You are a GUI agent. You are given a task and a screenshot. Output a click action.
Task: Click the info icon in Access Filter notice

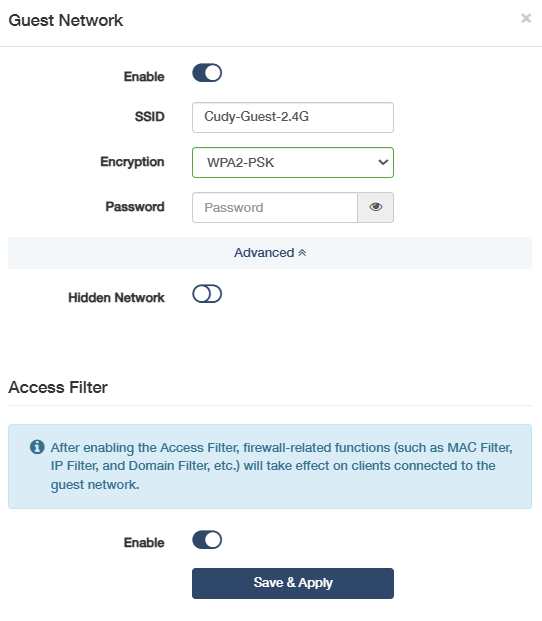[37, 447]
